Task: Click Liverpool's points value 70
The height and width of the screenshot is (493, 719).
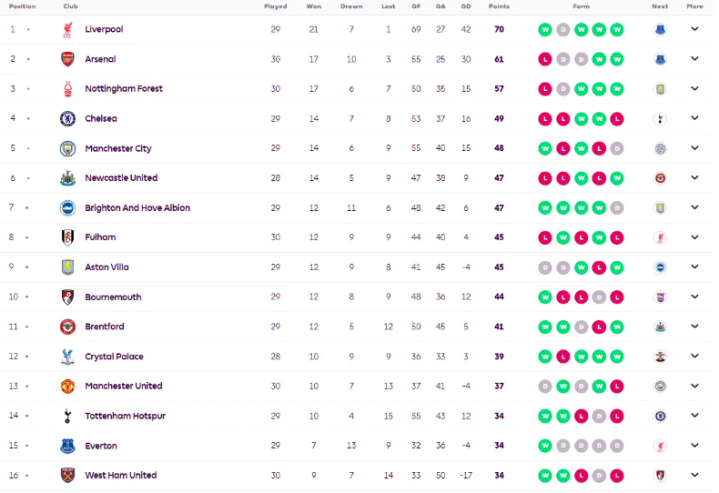Action: (x=499, y=29)
